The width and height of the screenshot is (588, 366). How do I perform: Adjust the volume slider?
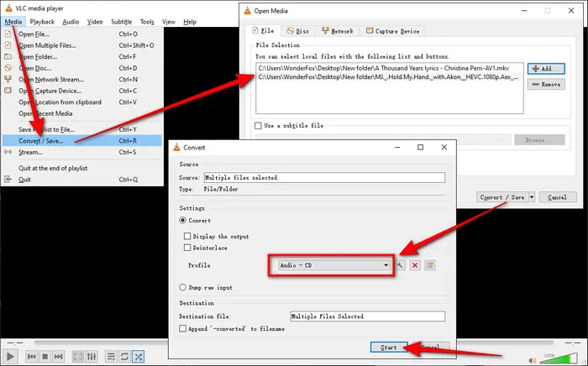[x=559, y=358]
